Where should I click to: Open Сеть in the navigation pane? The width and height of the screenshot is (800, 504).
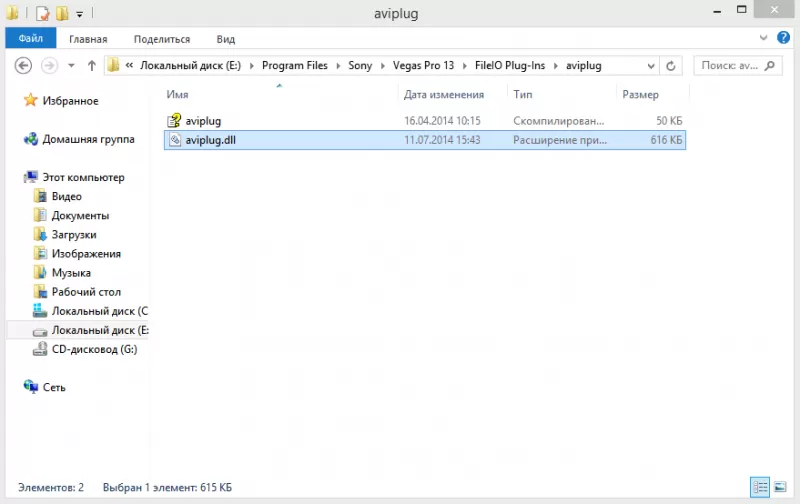pos(54,388)
